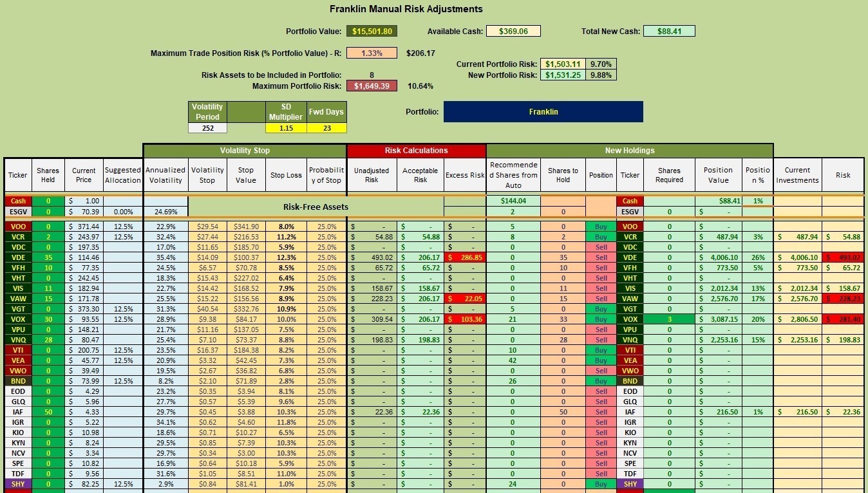Select the VGT current price 373.30
Image resolution: width=868 pixels, height=493 pixels.
point(84,309)
